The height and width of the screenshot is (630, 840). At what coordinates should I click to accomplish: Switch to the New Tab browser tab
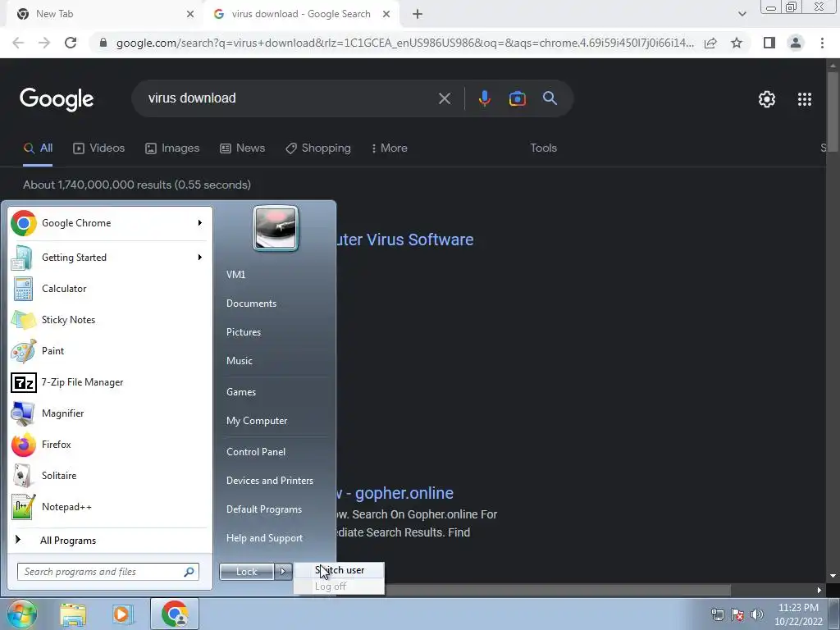point(102,14)
